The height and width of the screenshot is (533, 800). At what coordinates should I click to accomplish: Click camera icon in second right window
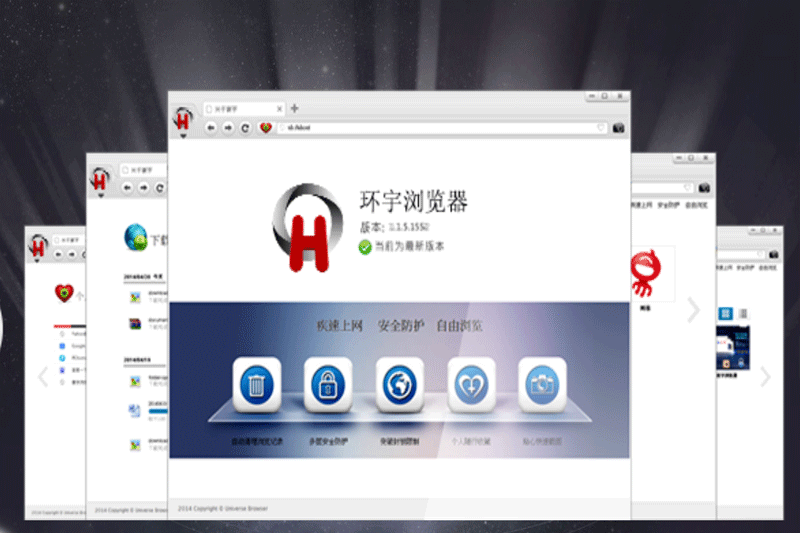click(704, 188)
